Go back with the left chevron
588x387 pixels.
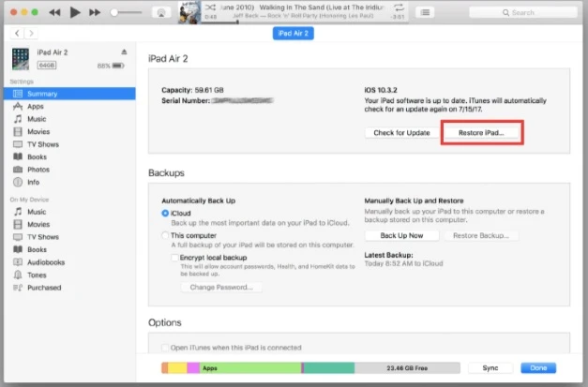[x=17, y=34]
